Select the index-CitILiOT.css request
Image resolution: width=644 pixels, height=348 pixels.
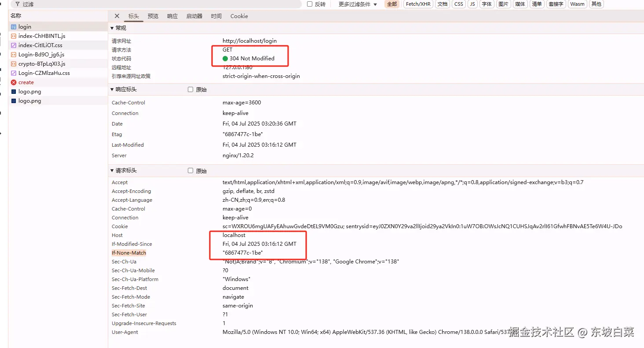click(x=59, y=45)
